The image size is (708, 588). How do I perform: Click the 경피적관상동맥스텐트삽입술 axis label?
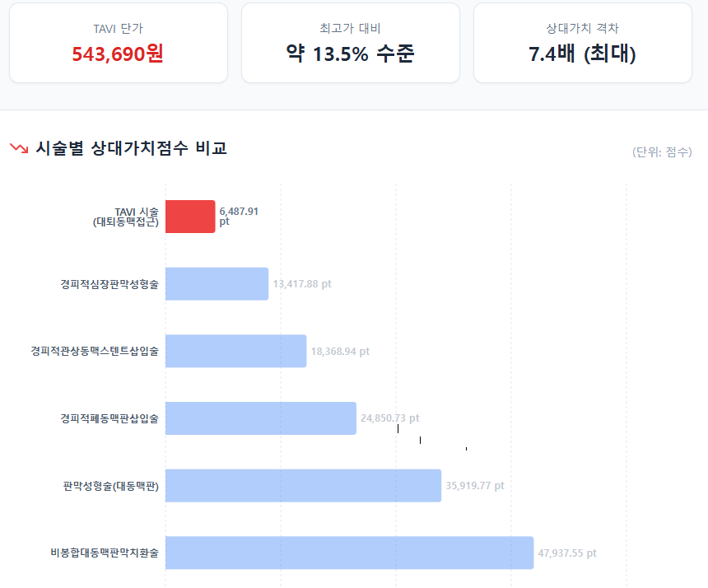(95, 352)
